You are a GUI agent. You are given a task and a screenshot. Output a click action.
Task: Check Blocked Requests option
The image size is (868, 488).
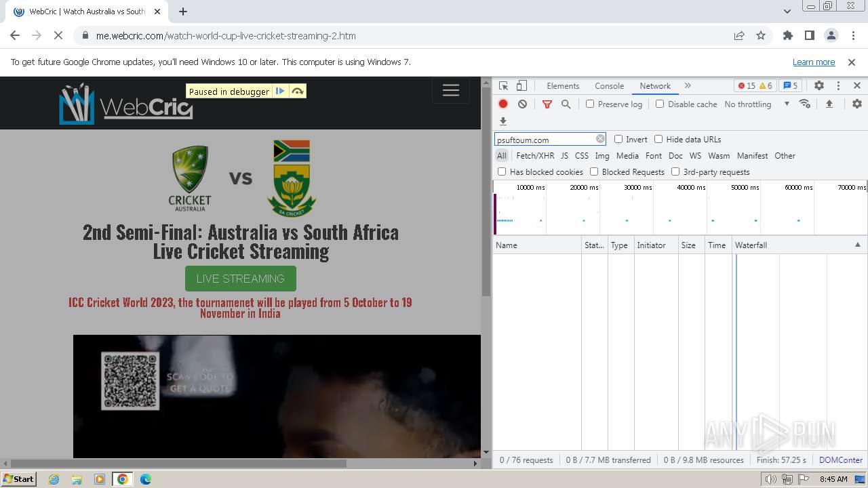[594, 171]
